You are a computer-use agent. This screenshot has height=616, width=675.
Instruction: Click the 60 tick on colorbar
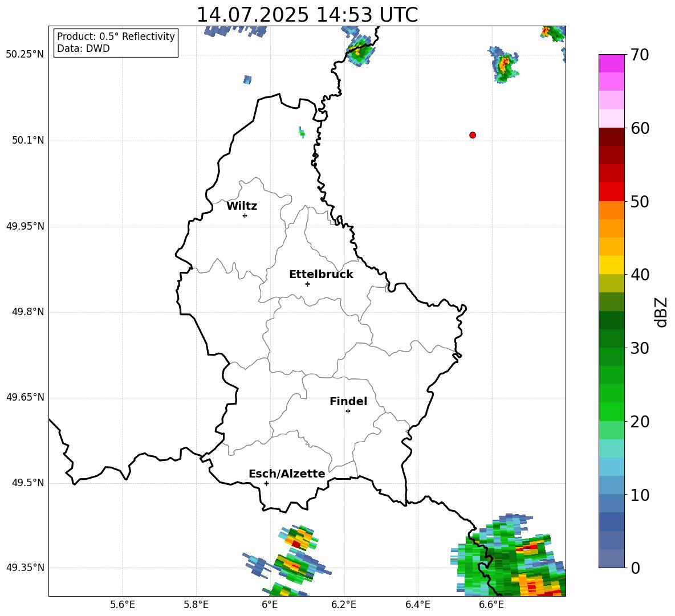click(x=640, y=128)
